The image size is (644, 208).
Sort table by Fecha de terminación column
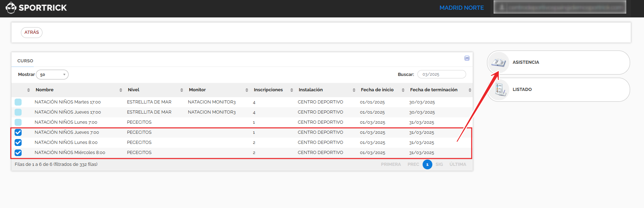(x=434, y=90)
